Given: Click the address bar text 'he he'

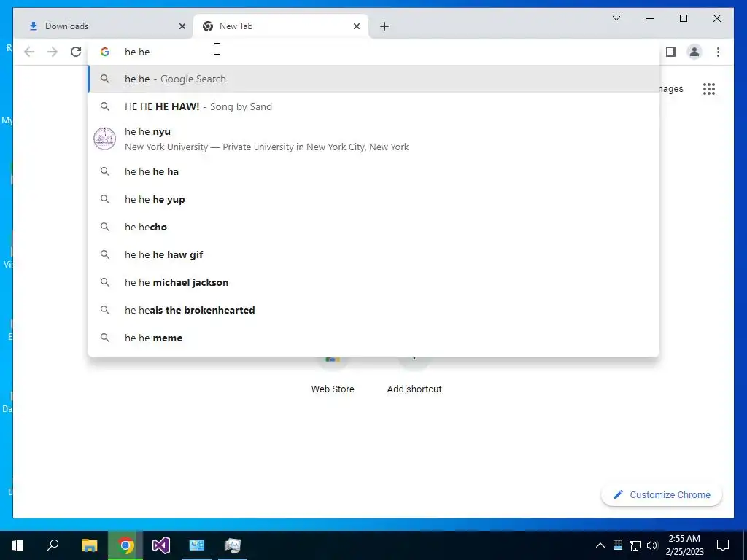Looking at the screenshot, I should pos(137,52).
